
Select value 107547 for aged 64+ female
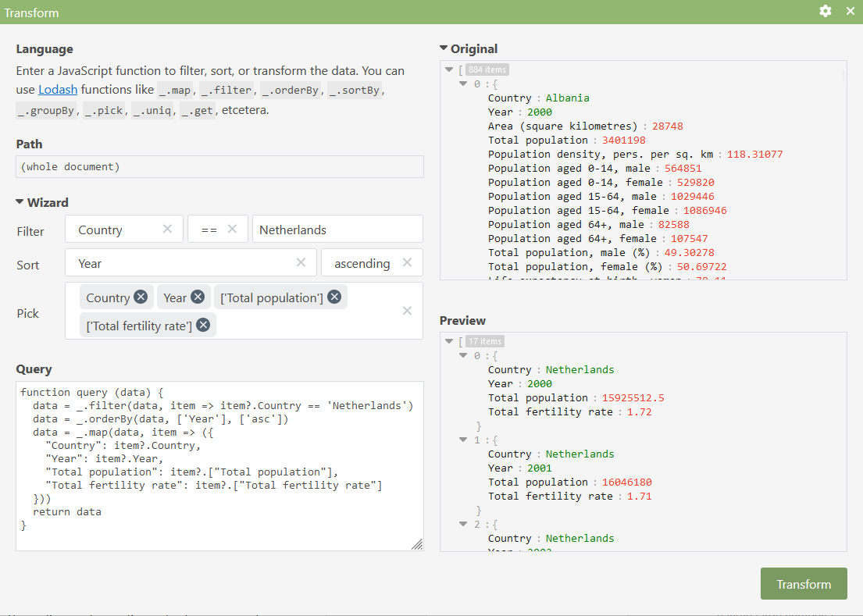click(690, 238)
